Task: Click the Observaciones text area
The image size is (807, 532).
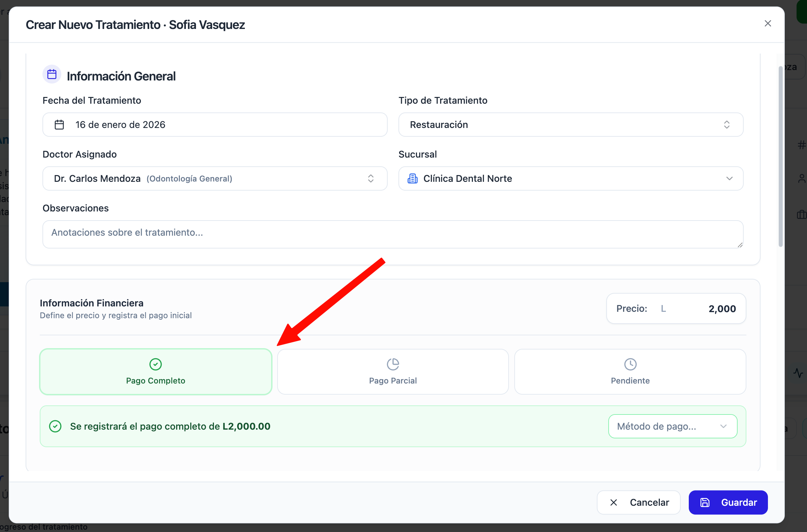Action: click(x=393, y=234)
